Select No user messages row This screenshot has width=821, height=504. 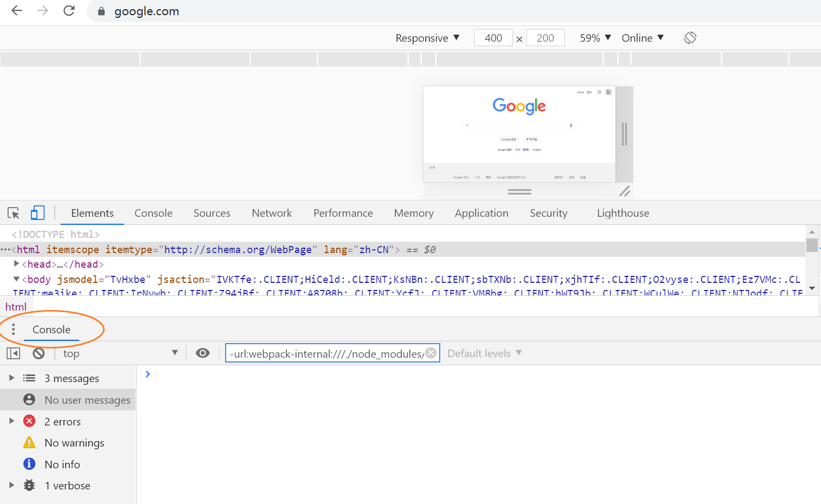click(68, 399)
